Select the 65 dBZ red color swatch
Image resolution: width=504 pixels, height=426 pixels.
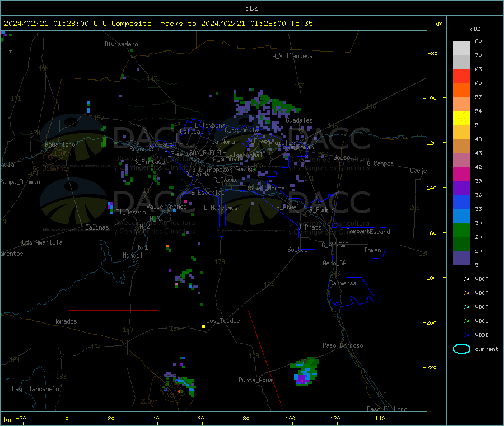(461, 76)
